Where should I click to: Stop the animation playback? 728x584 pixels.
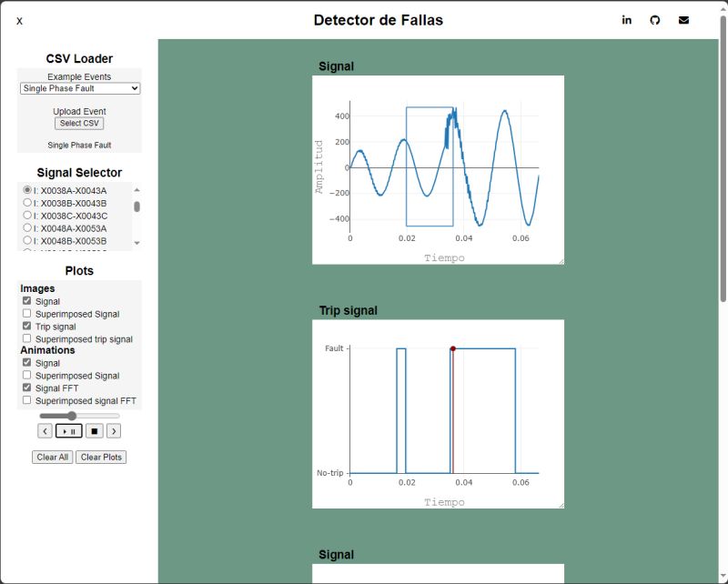coord(95,431)
